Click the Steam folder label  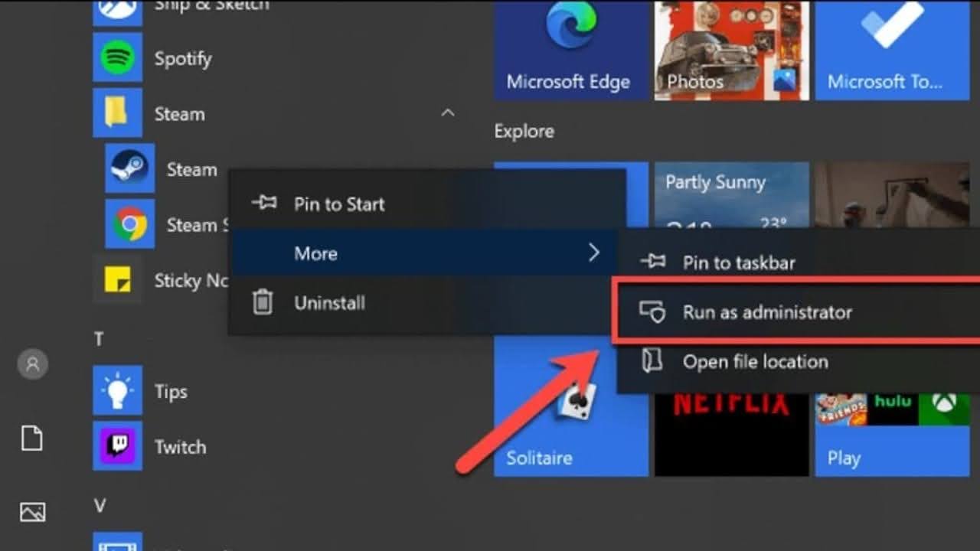coord(180,114)
